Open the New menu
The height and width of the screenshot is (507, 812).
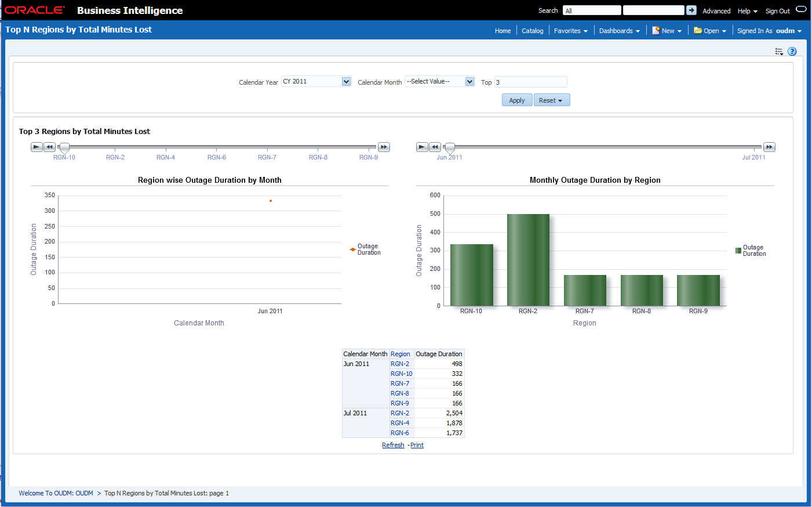tap(667, 31)
